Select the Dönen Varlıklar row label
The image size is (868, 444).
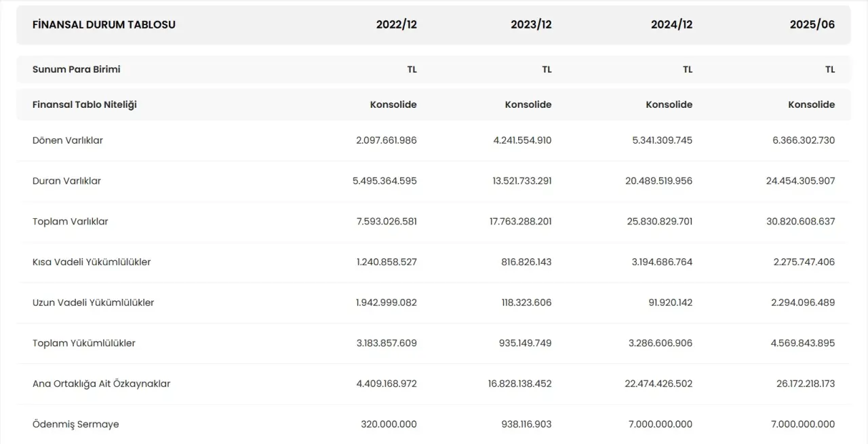click(68, 140)
